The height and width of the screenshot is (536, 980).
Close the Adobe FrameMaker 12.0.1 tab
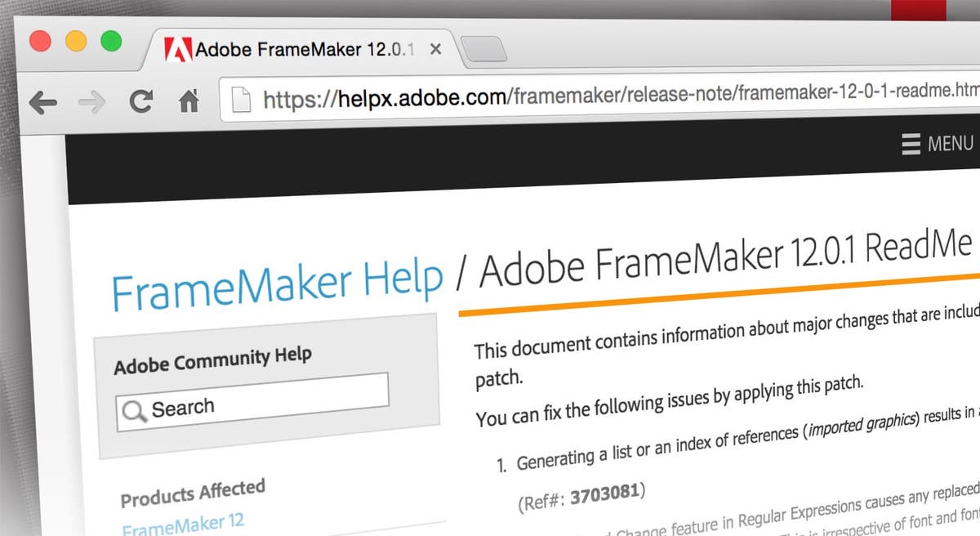[435, 49]
